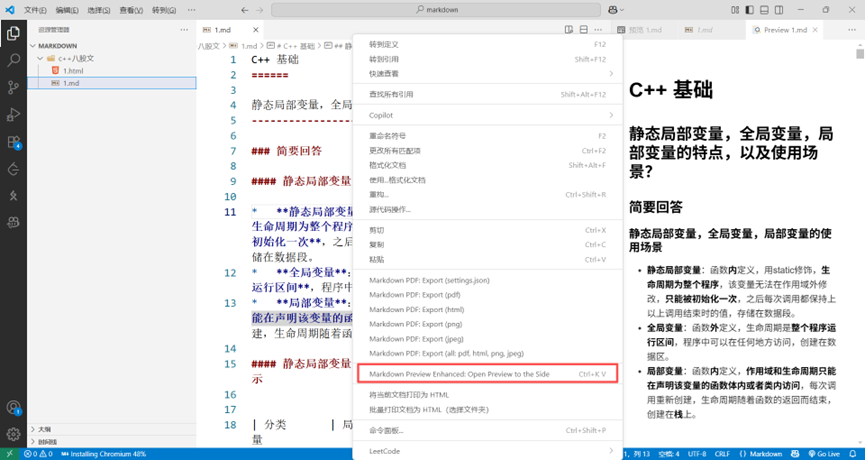Image resolution: width=865 pixels, height=460 pixels.
Task: Open Extensions view with badge
Action: pos(13,142)
